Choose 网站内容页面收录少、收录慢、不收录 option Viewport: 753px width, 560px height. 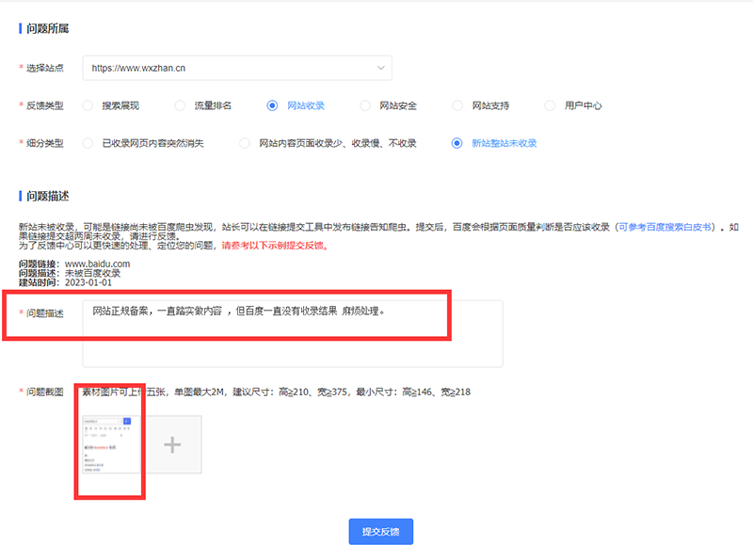tap(245, 143)
